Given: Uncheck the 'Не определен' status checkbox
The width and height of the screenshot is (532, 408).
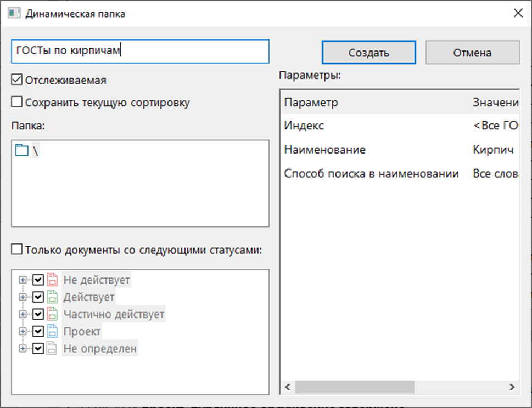Looking at the screenshot, I should 38,348.
